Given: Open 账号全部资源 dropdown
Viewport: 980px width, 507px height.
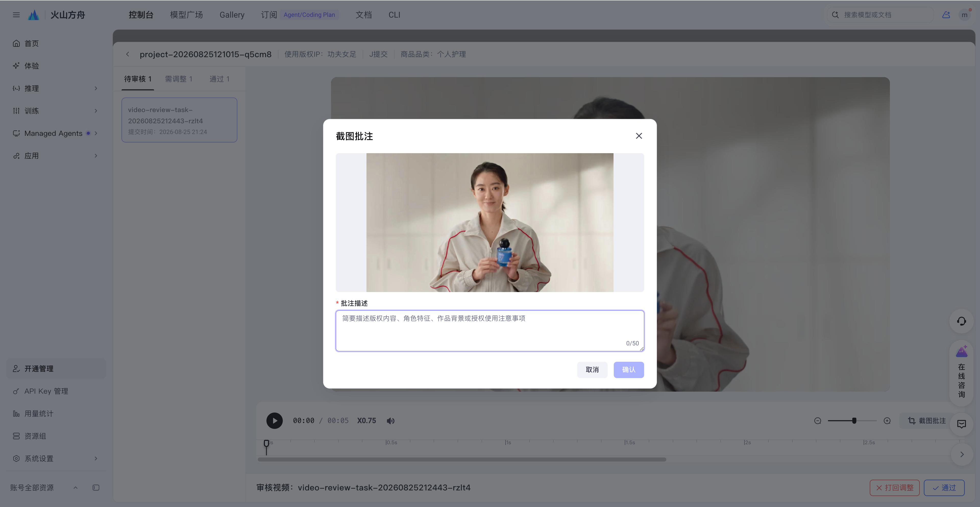Looking at the screenshot, I should coord(44,488).
